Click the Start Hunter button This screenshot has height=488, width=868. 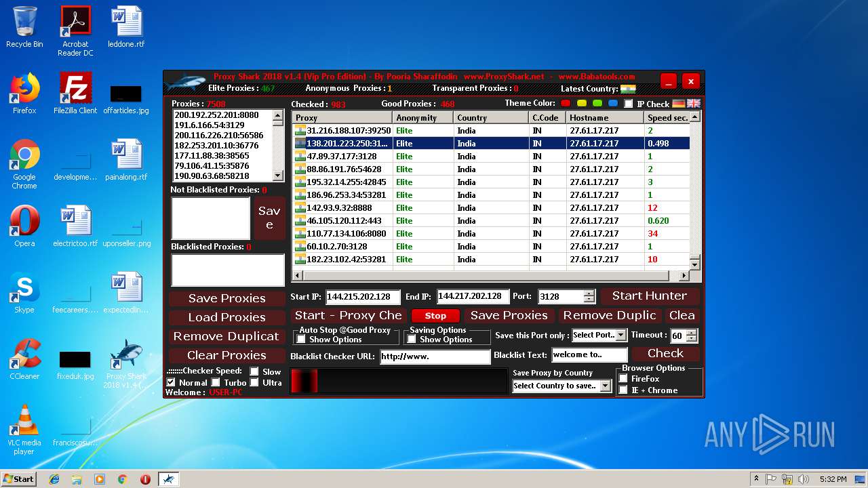click(650, 296)
